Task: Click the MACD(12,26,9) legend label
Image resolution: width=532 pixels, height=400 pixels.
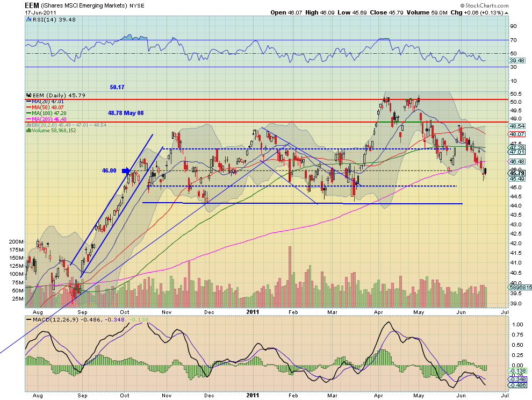Action: pyautogui.click(x=55, y=319)
